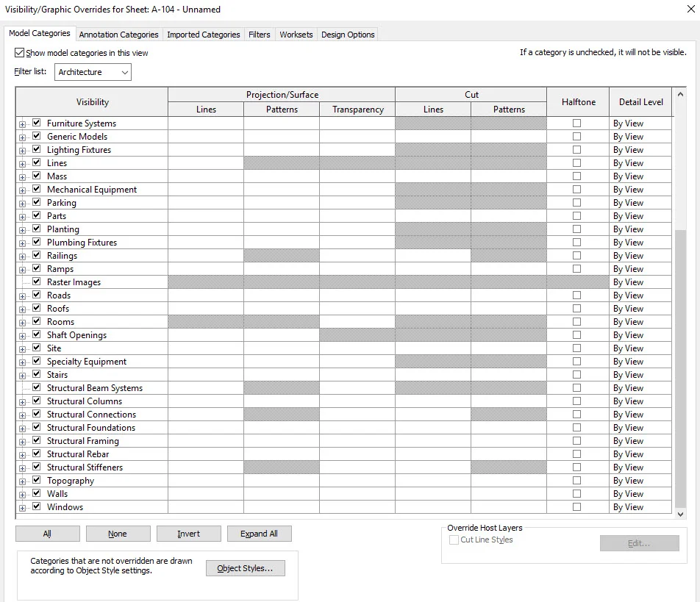700x602 pixels.
Task: Open the Architecture filter list dropdown
Action: [93, 72]
